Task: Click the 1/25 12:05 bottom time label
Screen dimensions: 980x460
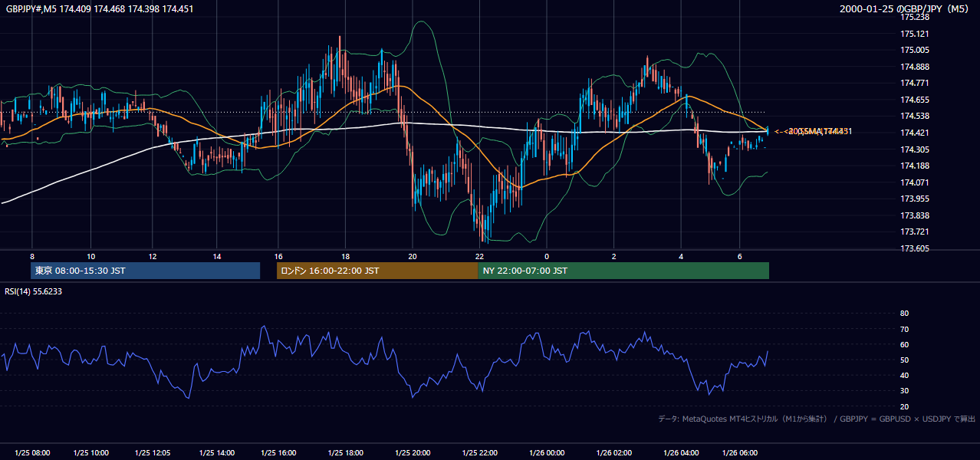Action: tap(153, 453)
